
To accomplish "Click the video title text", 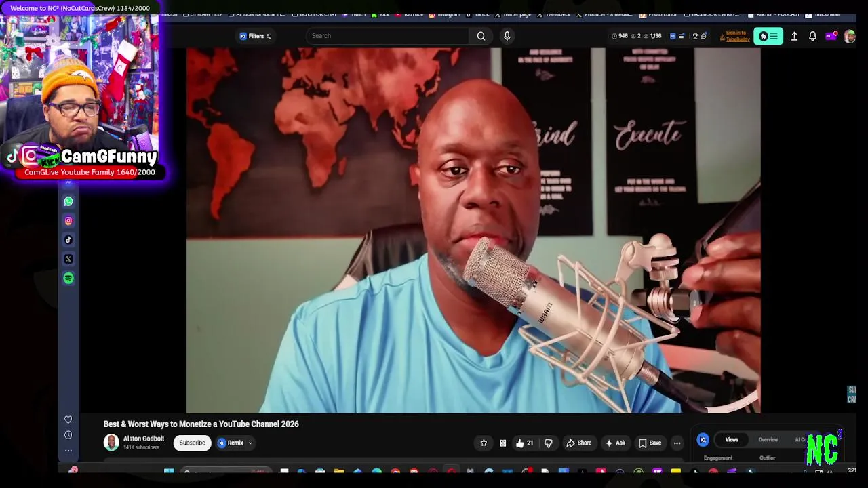I will [x=201, y=424].
